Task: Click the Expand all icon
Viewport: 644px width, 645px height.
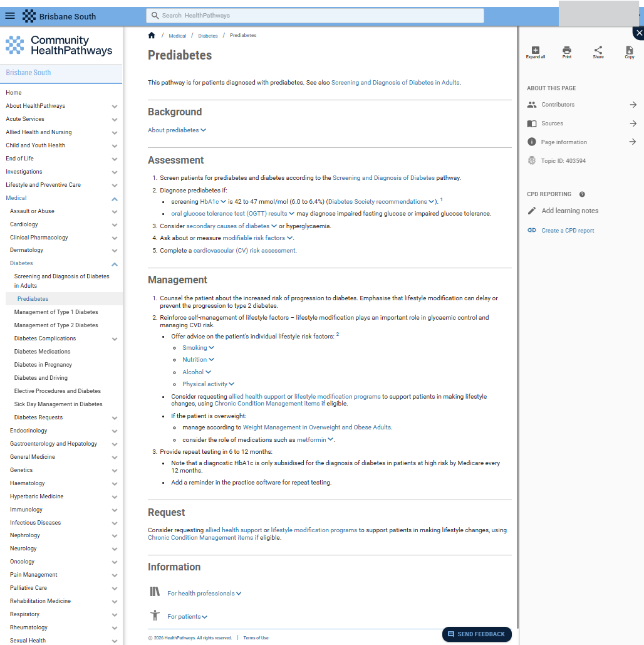Action: click(535, 51)
